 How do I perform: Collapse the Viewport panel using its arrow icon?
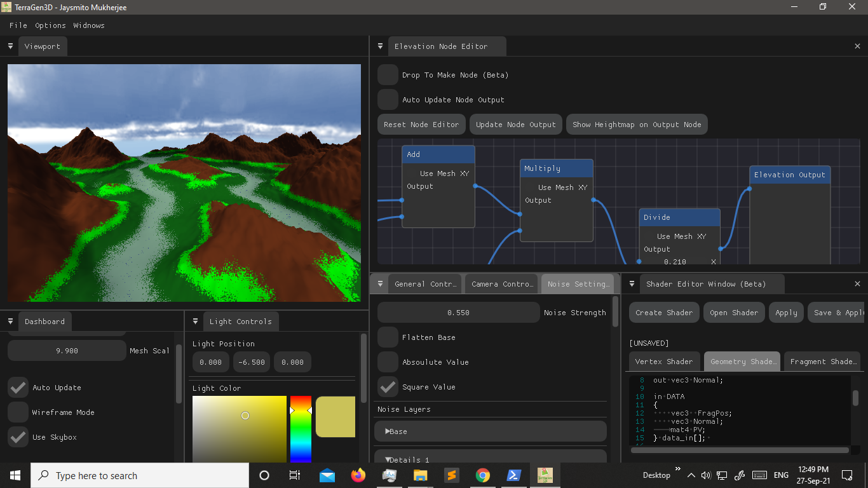10,46
